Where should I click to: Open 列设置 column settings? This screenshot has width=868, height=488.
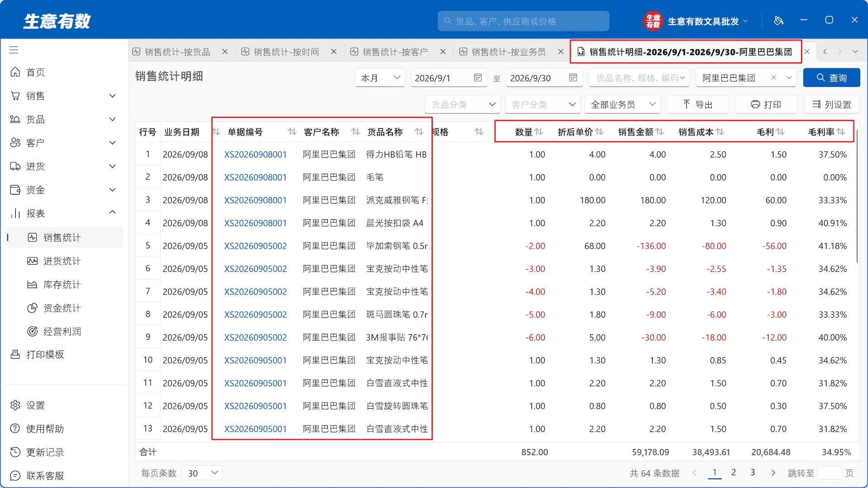(831, 104)
